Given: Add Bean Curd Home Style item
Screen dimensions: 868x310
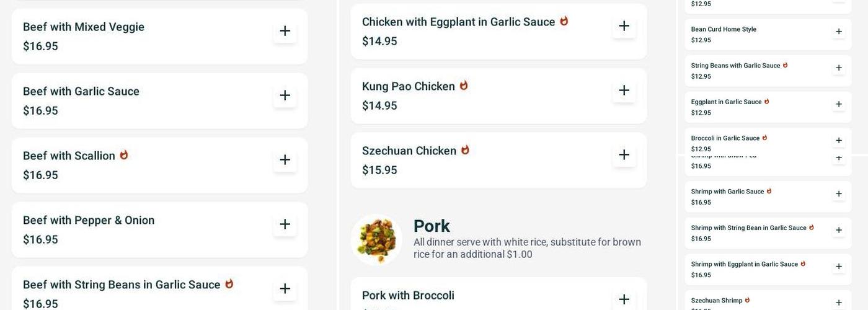Looking at the screenshot, I should (x=839, y=32).
